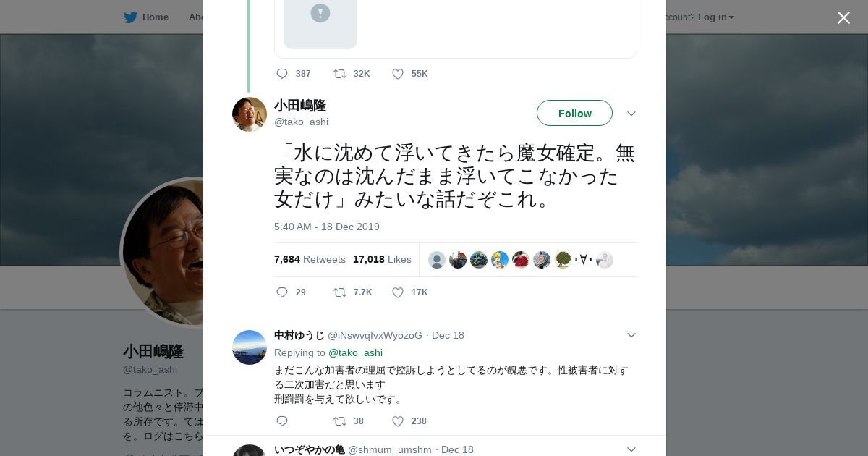Viewport: 868px width, 456px height.
Task: Reply to the main tweet by tako_ashi
Action: [282, 292]
